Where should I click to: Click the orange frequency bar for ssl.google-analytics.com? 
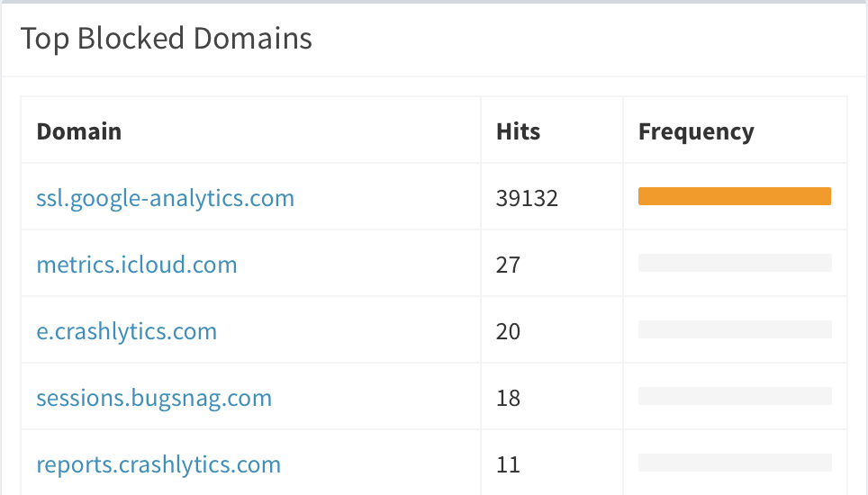[x=735, y=196]
